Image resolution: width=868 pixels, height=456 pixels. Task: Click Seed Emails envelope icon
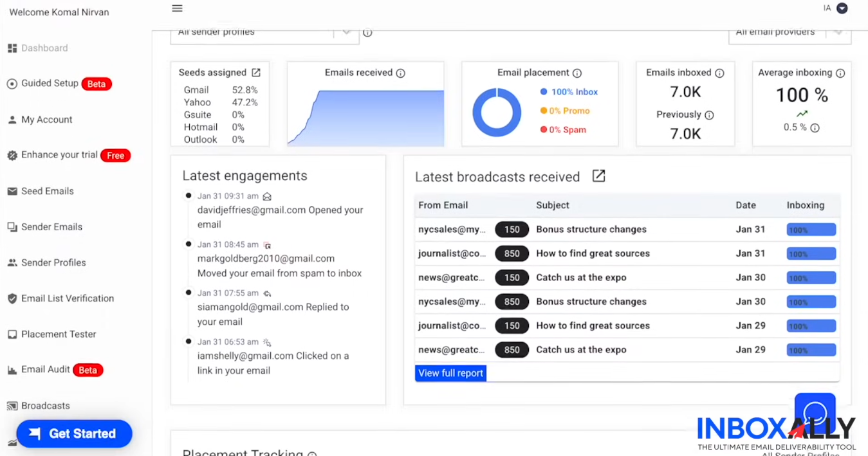[x=12, y=191]
